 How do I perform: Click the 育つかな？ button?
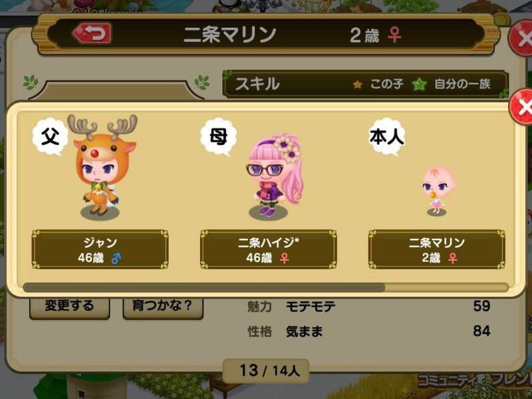(x=163, y=307)
